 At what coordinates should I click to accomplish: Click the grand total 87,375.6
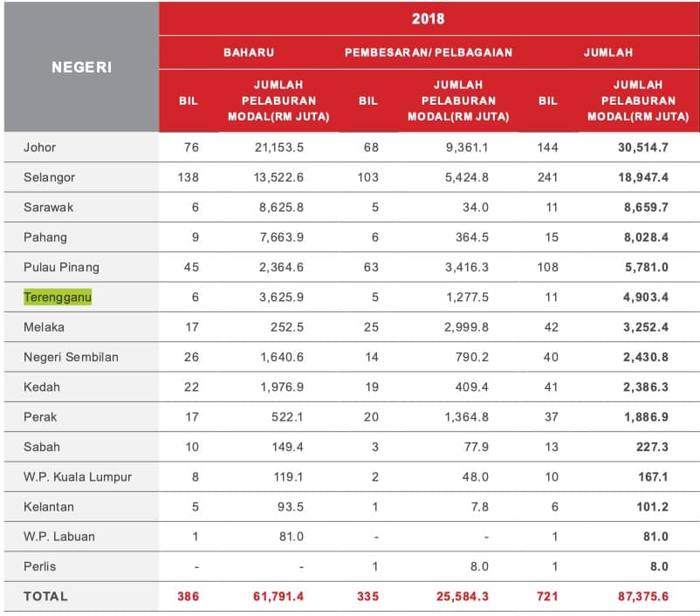coord(643,596)
